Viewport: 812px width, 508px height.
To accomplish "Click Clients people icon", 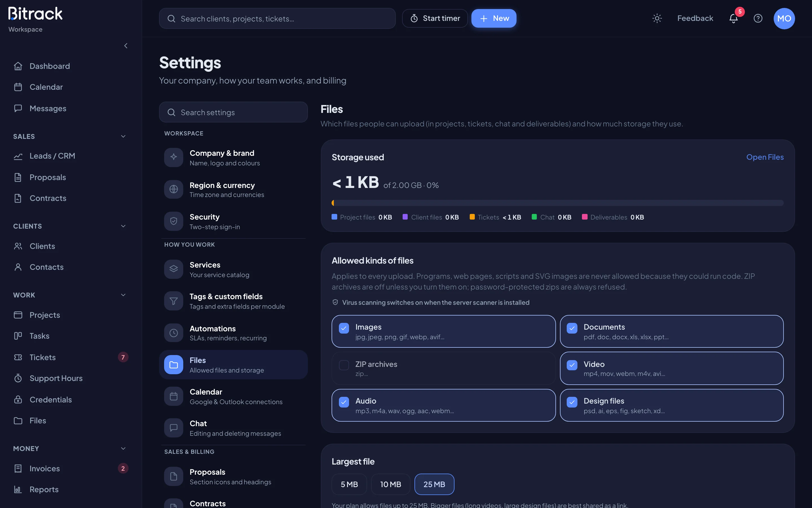I will tap(18, 246).
